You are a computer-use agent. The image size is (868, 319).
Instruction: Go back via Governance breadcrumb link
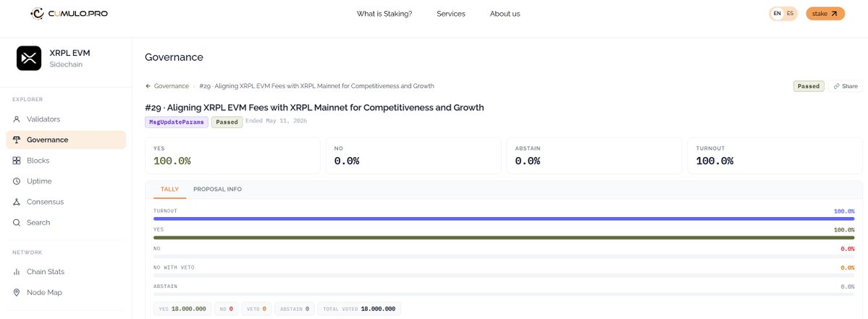(x=171, y=86)
